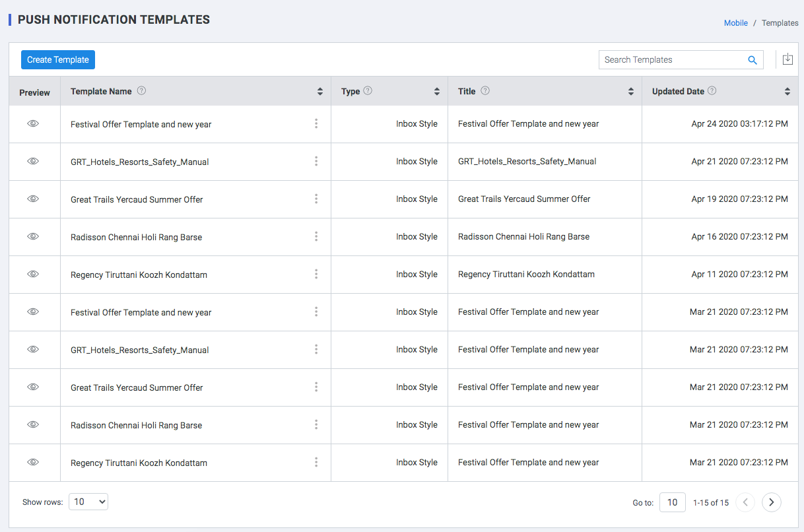Open help icon beside Type header
The image size is (804, 532).
click(368, 91)
